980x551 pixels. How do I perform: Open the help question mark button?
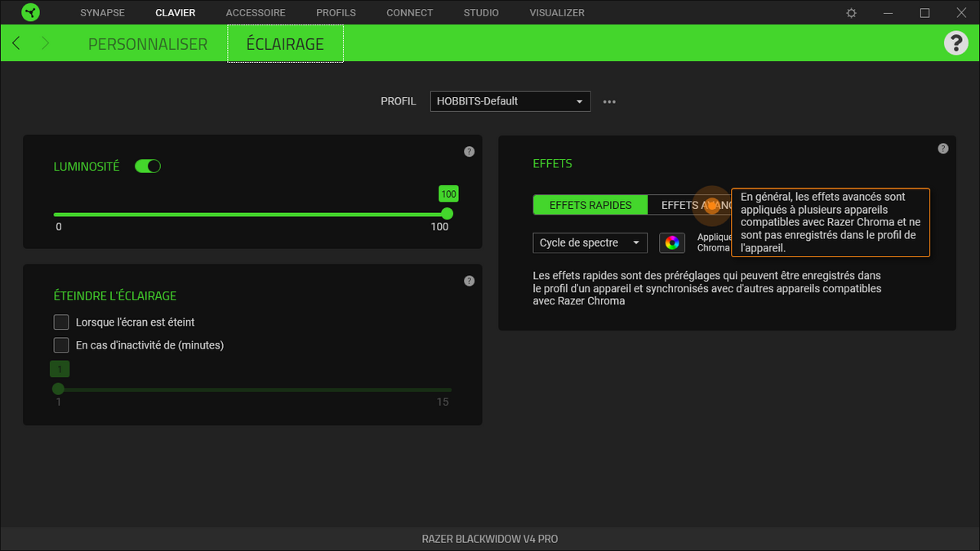pyautogui.click(x=955, y=43)
